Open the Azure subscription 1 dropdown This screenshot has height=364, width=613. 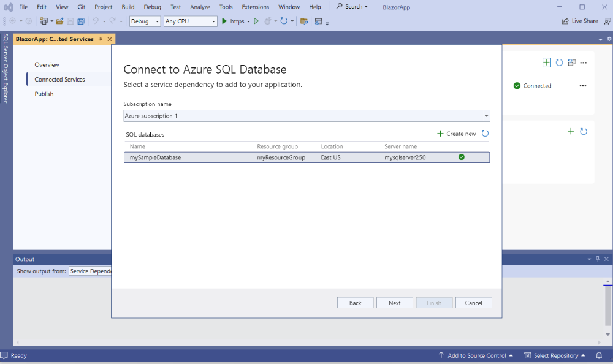pos(306,116)
